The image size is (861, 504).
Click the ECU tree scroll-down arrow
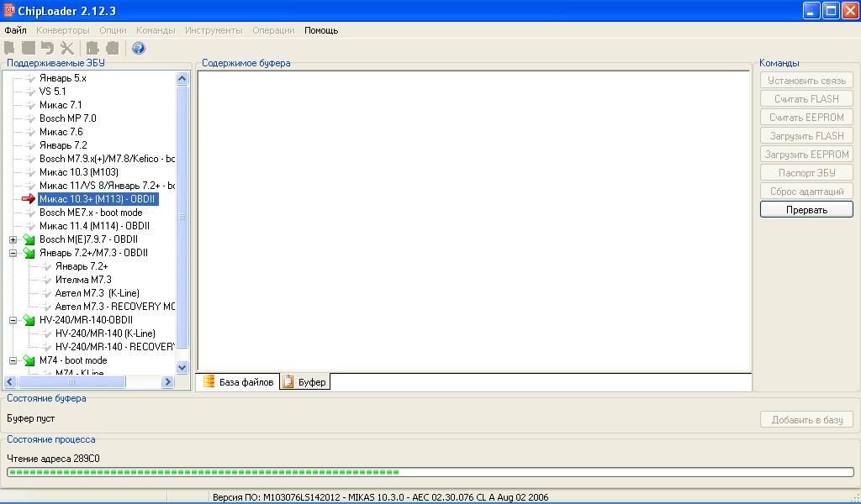coord(182,367)
